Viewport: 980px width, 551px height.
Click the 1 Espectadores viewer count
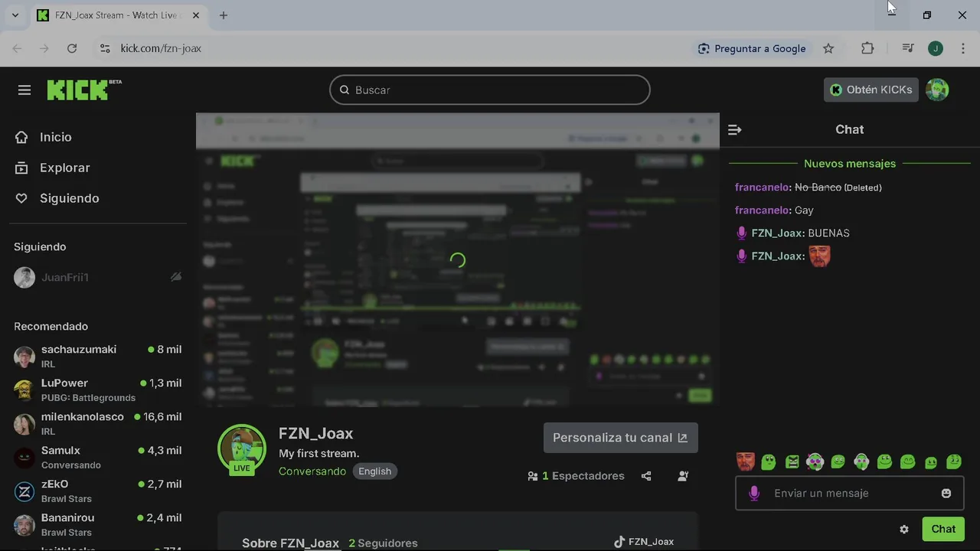click(576, 476)
